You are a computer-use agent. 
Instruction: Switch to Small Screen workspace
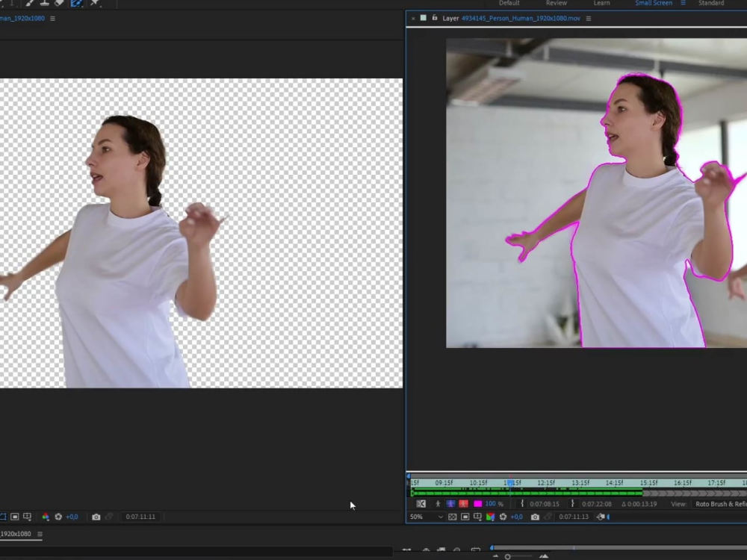654,3
